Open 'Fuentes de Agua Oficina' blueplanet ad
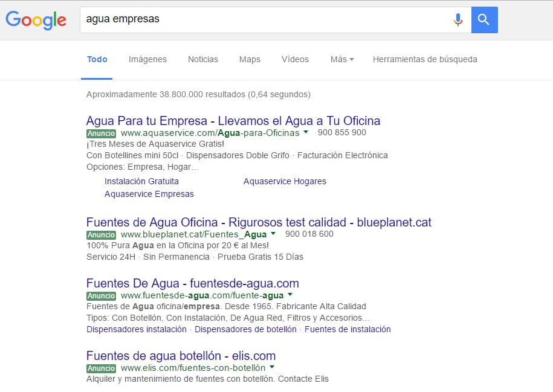The image size is (553, 392). pyautogui.click(x=259, y=222)
